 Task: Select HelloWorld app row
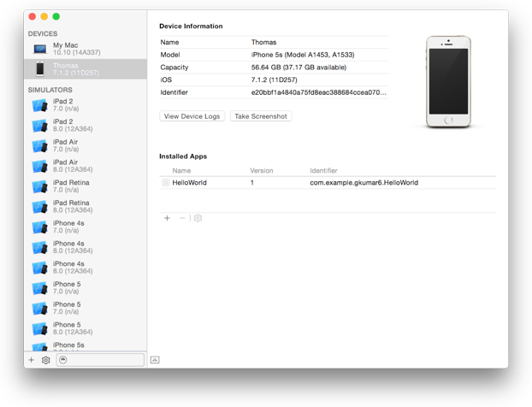point(328,183)
